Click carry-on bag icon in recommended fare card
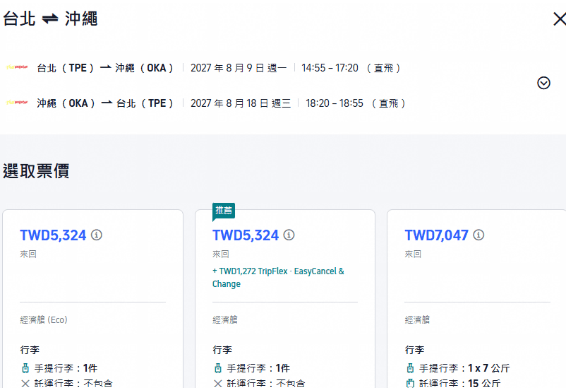This screenshot has width=570, height=388. click(x=218, y=368)
